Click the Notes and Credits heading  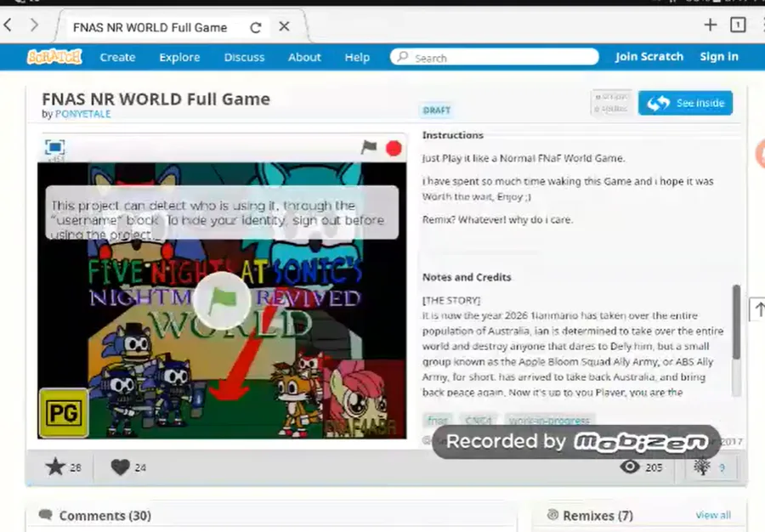[467, 277]
